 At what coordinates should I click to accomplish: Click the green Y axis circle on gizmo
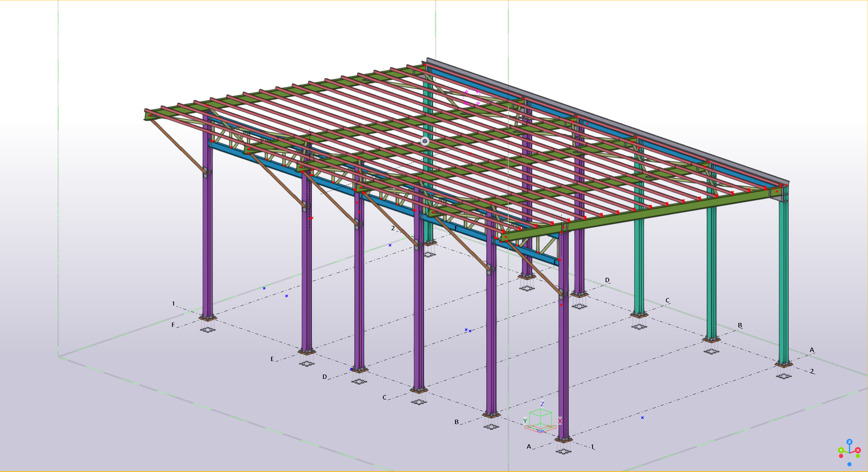(x=841, y=450)
